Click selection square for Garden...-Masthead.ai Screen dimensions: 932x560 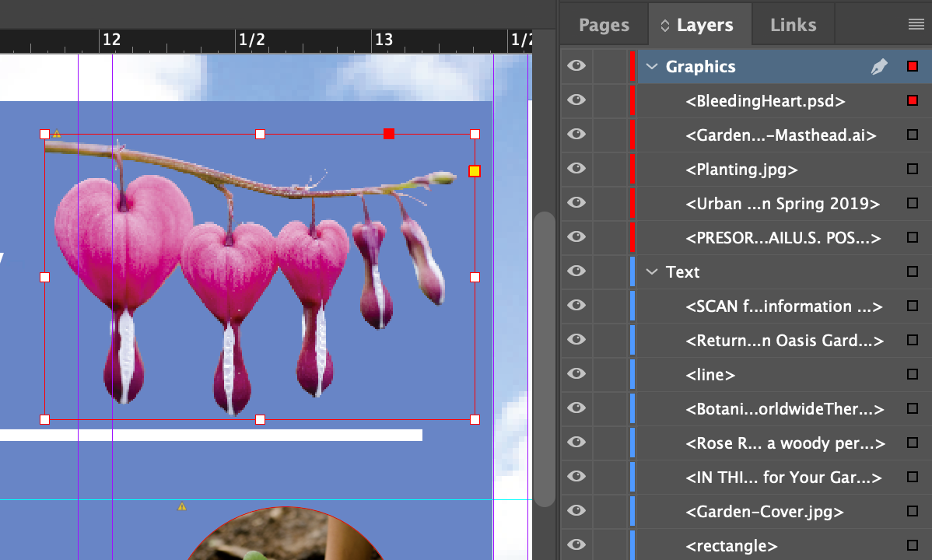coord(913,135)
